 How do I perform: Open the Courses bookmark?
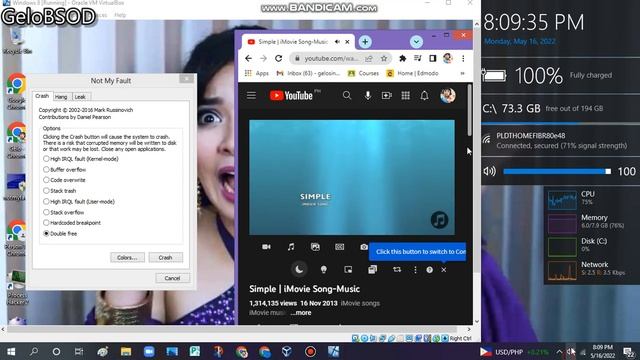click(363, 73)
